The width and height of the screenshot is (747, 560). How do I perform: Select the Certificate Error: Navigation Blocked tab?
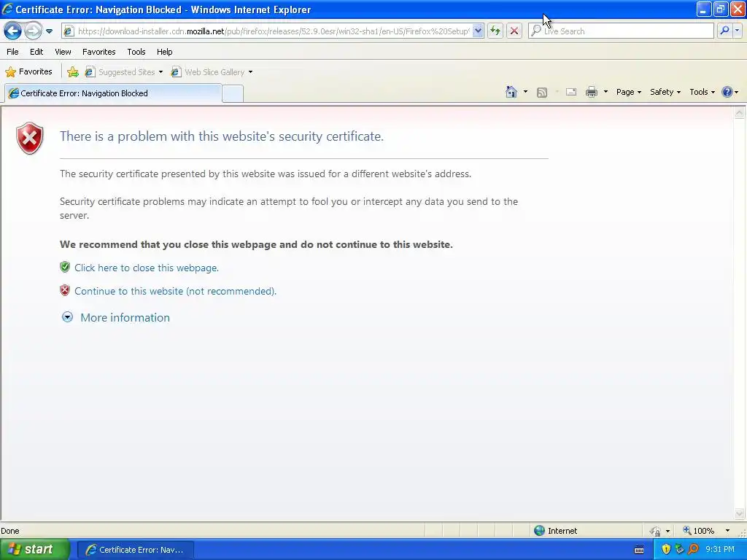click(x=113, y=93)
